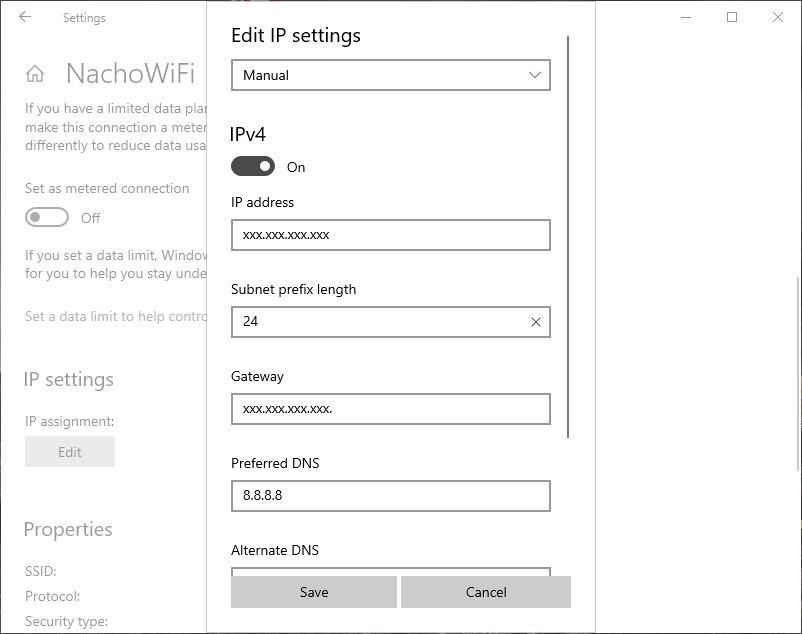This screenshot has width=802, height=634.
Task: Change IP assignment from Manual to Automatic
Action: click(390, 74)
